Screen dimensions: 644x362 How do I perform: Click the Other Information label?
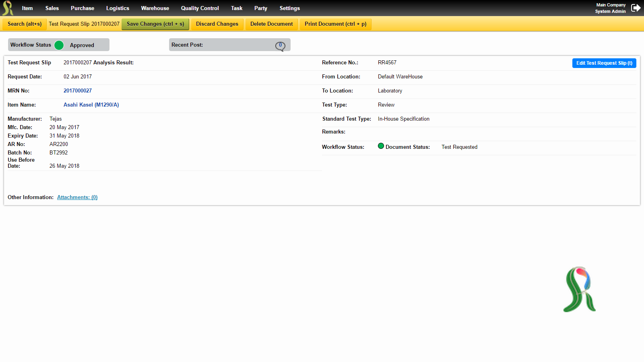pos(31,197)
